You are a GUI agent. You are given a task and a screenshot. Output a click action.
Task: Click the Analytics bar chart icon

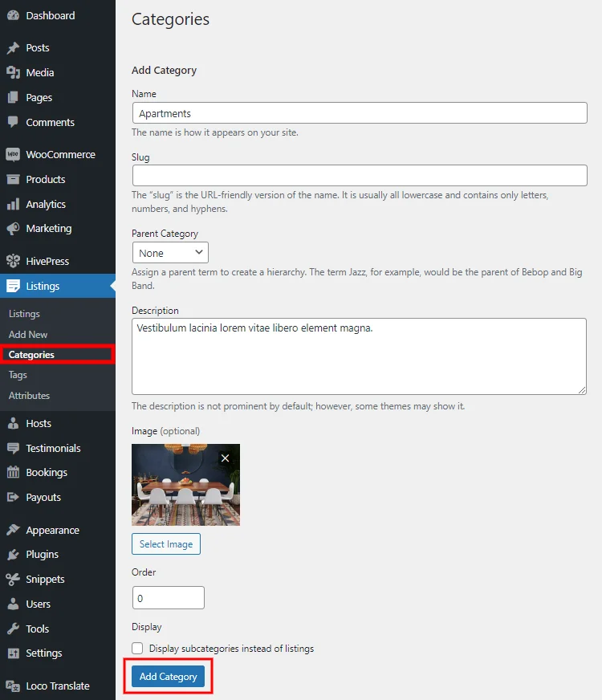coord(14,204)
